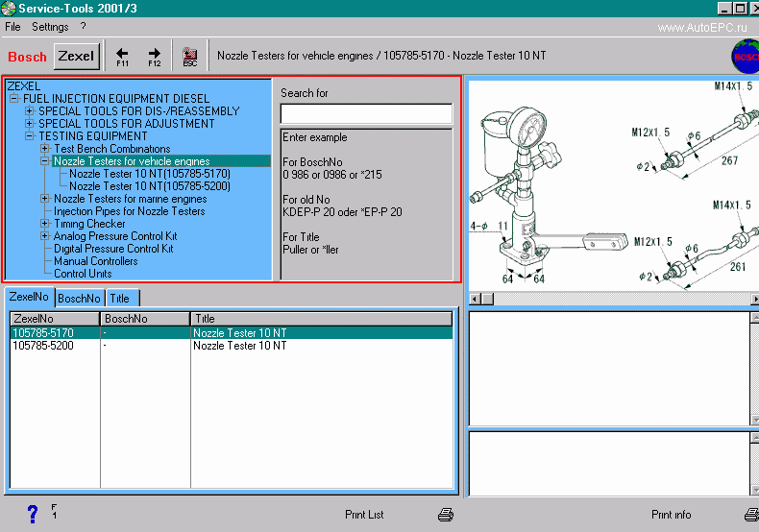Expand Nozzle Testers for marine engines node
759x532 pixels.
[x=45, y=198]
